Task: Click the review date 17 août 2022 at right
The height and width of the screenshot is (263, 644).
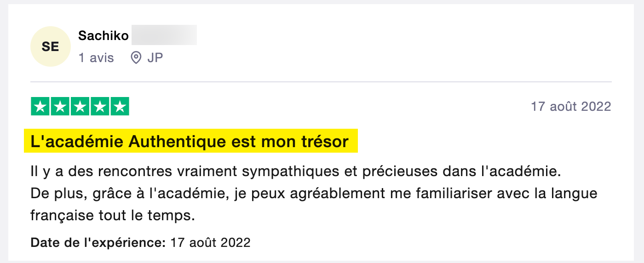Action: click(571, 107)
